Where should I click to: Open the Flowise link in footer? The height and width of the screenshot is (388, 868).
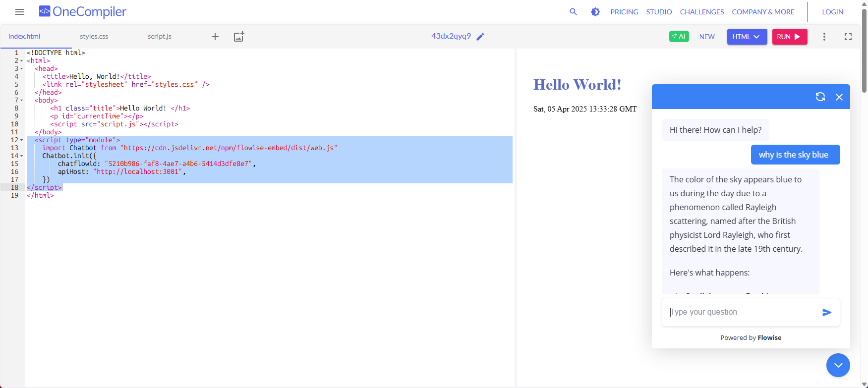(x=769, y=337)
